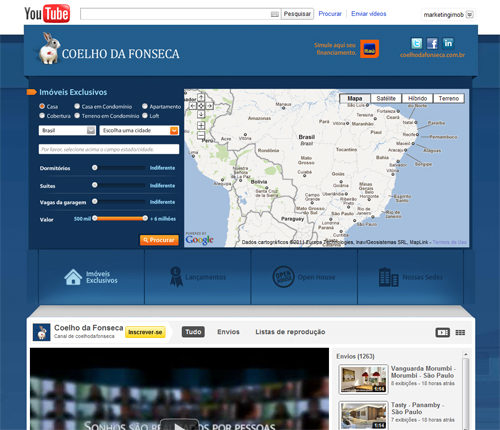The width and height of the screenshot is (500, 430).
Task: Open Tasty - Panamby video thumbnail
Action: 363,415
